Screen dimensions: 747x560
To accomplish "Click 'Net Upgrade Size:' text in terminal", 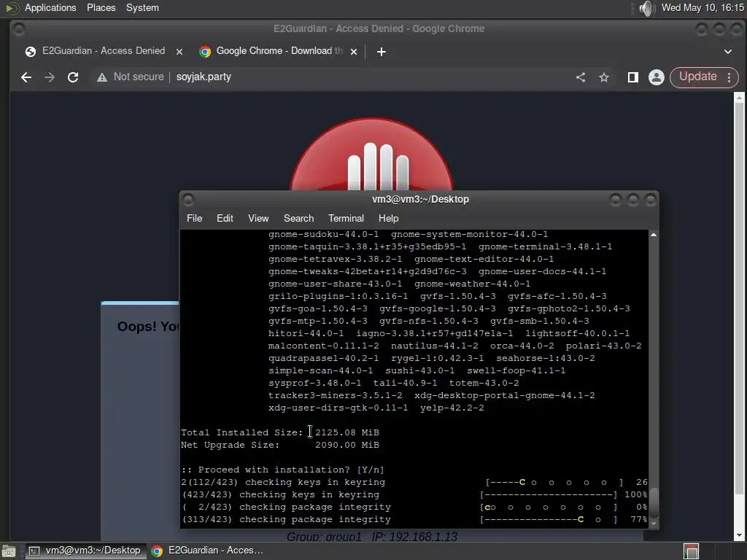I will 230,445.
